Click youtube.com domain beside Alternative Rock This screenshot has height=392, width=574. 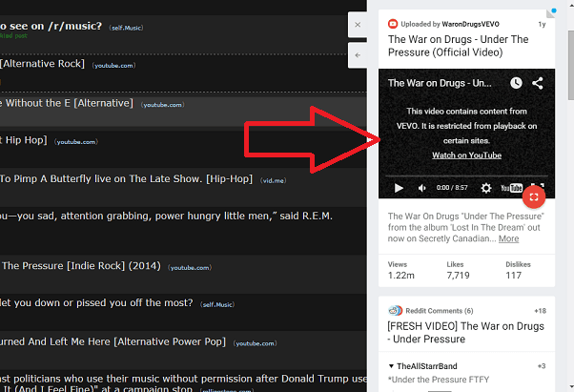point(113,66)
